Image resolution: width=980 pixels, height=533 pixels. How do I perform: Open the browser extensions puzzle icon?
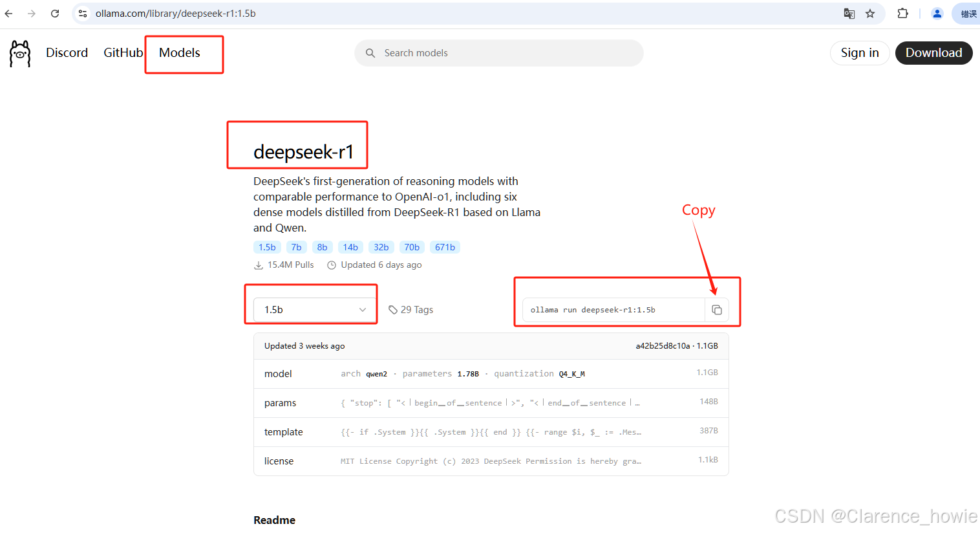click(903, 14)
